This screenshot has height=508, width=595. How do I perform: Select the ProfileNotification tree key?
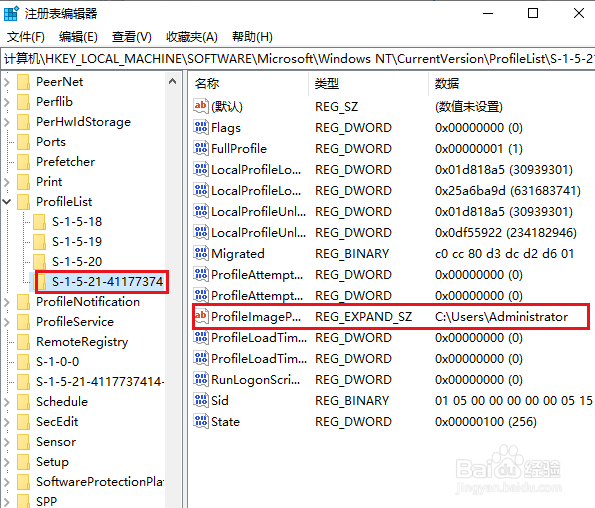tap(88, 302)
